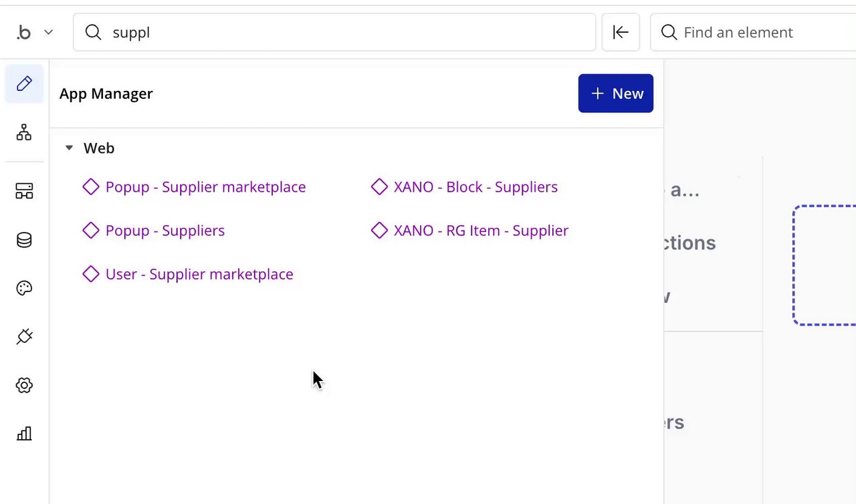Open XANO - RG Item - Supplier
The width and height of the screenshot is (856, 504).
click(x=480, y=231)
